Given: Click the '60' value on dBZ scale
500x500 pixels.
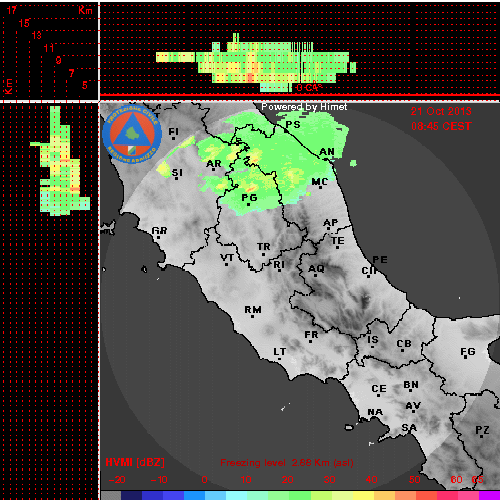Looking at the screenshot, I should pyautogui.click(x=456, y=480).
